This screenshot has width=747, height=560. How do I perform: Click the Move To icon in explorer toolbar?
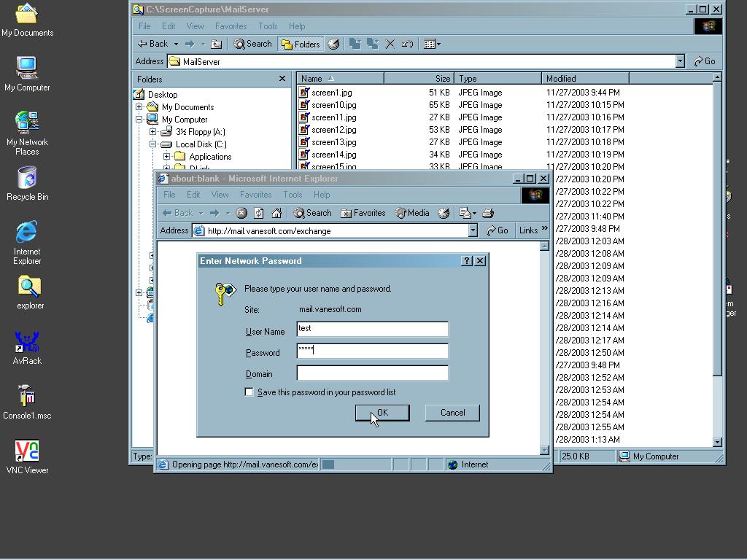tap(355, 44)
